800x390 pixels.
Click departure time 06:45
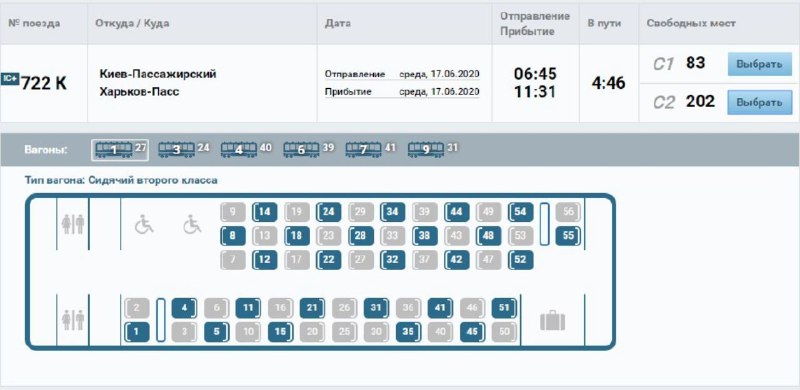tap(534, 74)
